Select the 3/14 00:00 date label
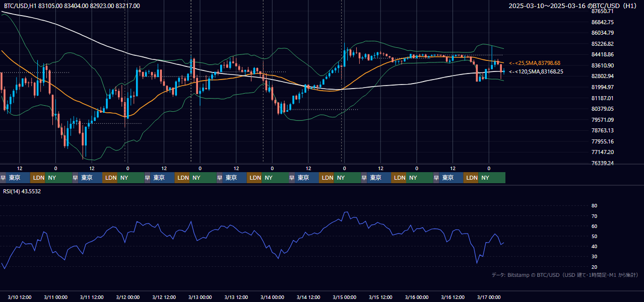 pyautogui.click(x=273, y=297)
